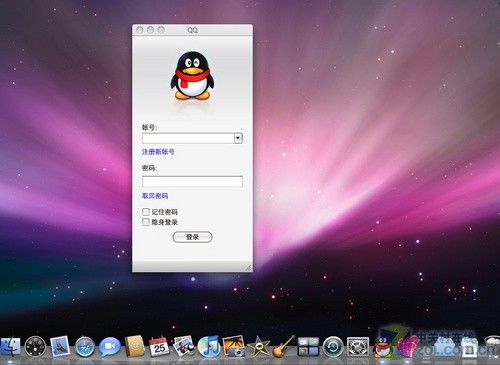This screenshot has height=365, width=500.
Task: Open iCal calendar showing 25
Action: coord(159,347)
